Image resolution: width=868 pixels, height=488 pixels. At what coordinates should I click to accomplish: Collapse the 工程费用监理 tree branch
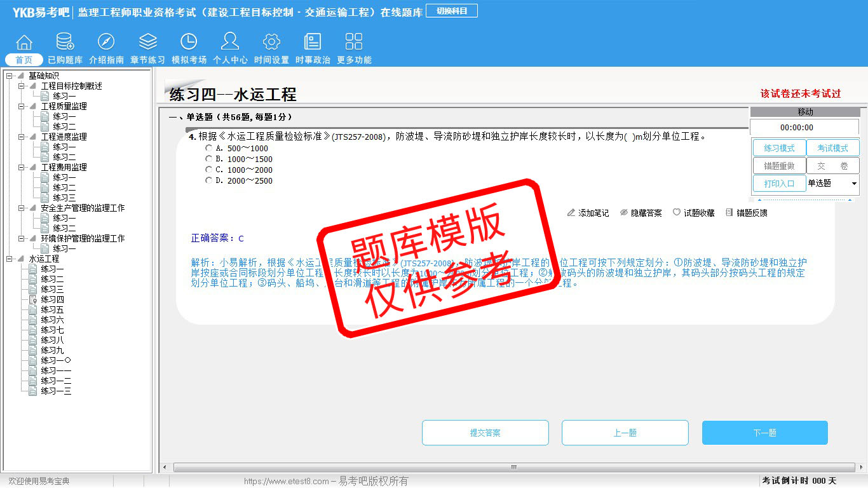coord(22,167)
